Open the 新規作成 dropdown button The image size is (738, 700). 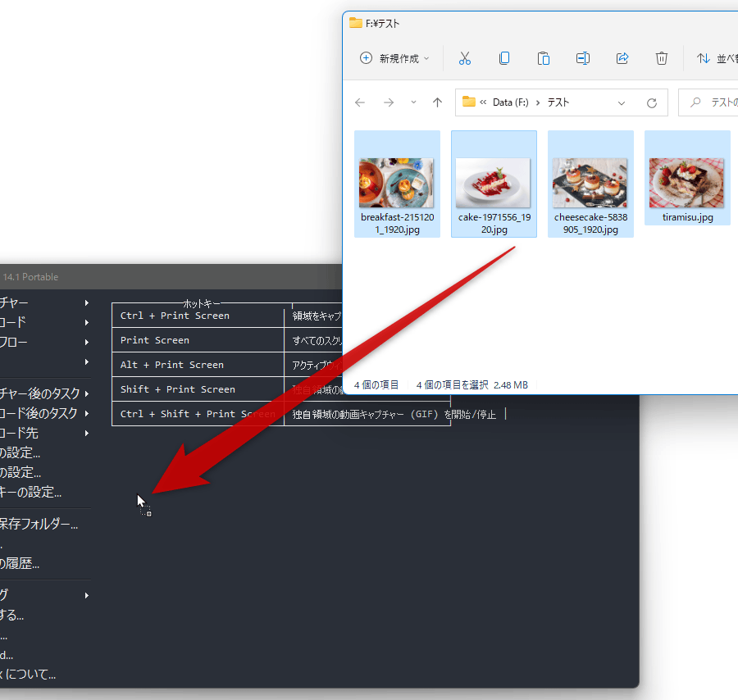[x=394, y=58]
